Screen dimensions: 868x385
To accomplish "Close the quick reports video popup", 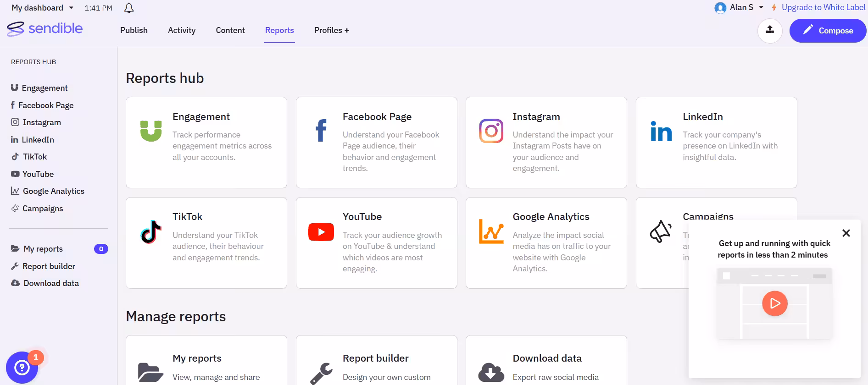I will pos(846,233).
